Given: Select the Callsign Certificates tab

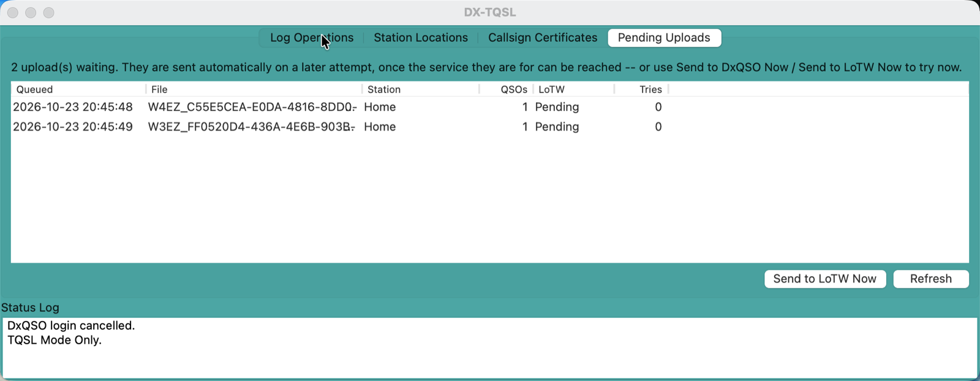Looking at the screenshot, I should (x=543, y=37).
